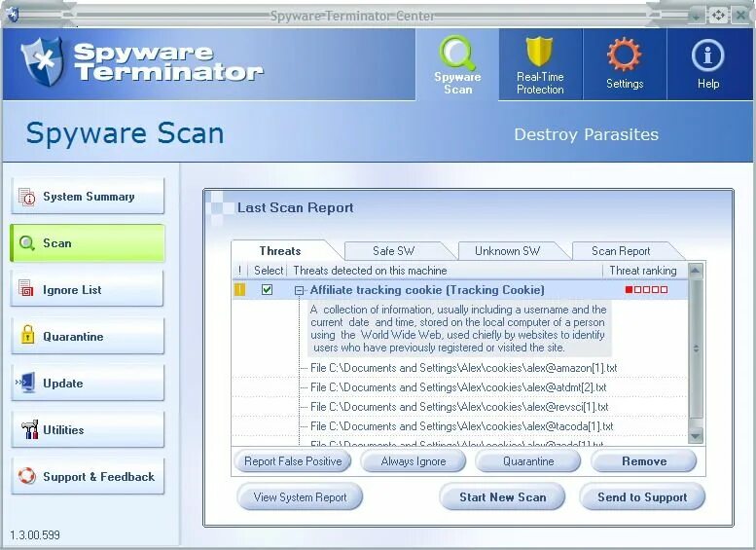Click the Destroy Parasites tagline
The image size is (756, 550).
tap(587, 134)
